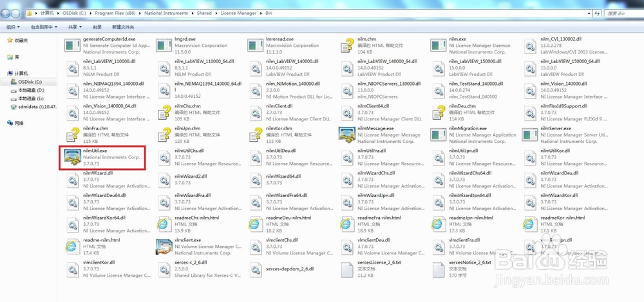Click the Forward navigation arrow button

tap(15, 13)
